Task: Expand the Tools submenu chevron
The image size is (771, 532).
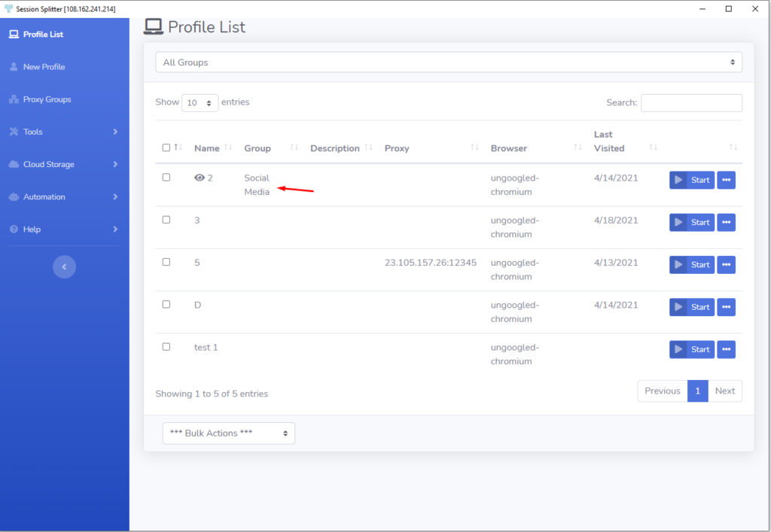Action: pyautogui.click(x=115, y=132)
